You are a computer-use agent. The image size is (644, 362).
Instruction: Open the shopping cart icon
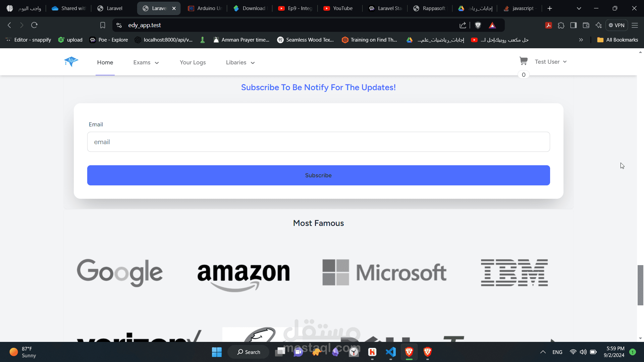tap(523, 61)
